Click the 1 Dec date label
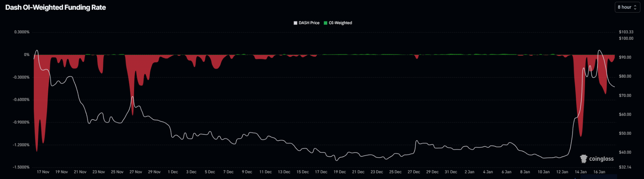Viewport: 644px width, 179px height. (x=173, y=172)
